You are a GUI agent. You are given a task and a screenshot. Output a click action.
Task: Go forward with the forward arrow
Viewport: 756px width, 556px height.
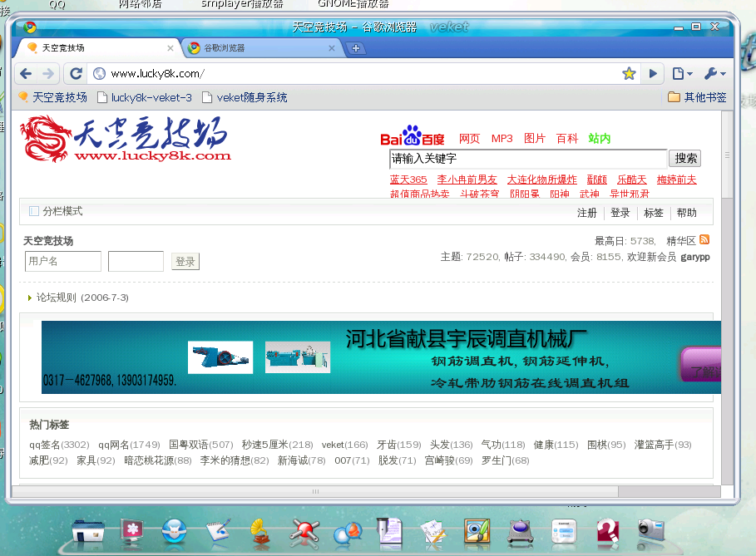click(x=47, y=74)
